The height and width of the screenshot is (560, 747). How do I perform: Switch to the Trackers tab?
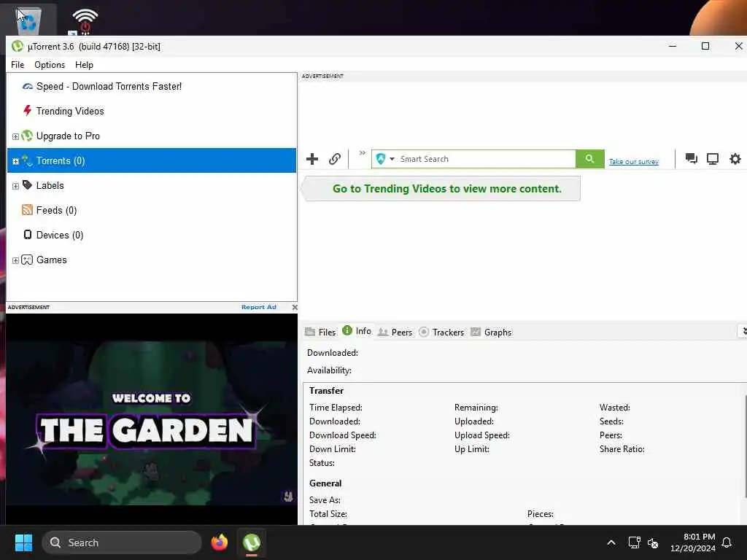pyautogui.click(x=441, y=332)
